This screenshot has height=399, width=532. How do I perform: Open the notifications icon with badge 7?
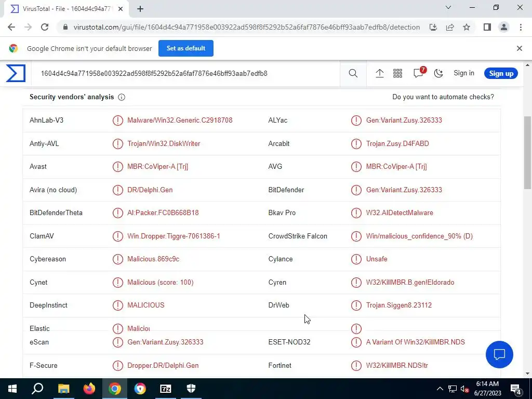(x=419, y=73)
